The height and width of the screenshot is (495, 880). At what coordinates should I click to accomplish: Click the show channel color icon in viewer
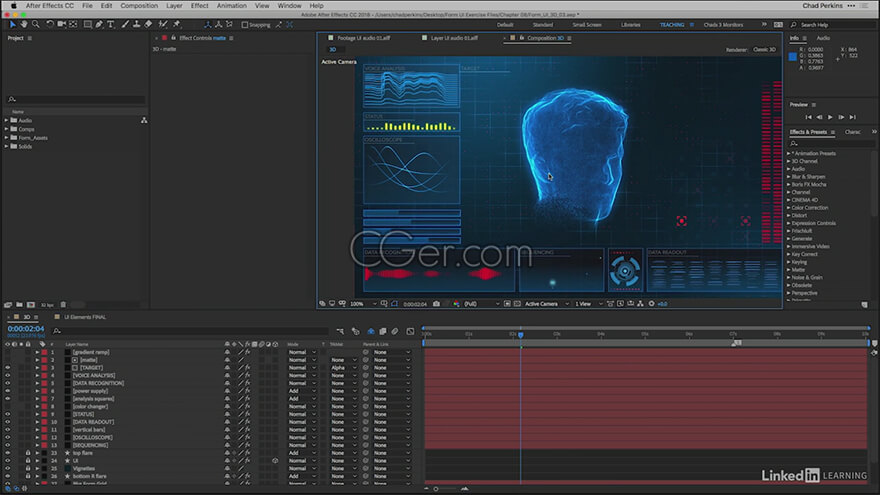(456, 304)
